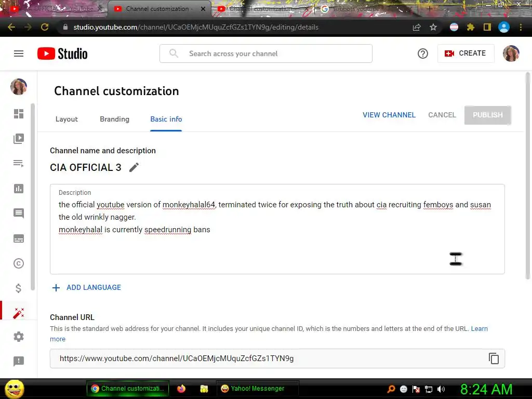Click the Cancel button
Image resolution: width=532 pixels, height=399 pixels.
pyautogui.click(x=442, y=115)
